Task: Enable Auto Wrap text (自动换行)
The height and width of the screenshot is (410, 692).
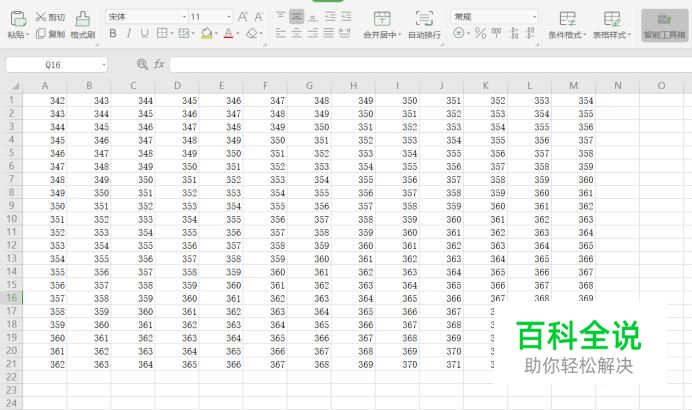Action: coord(424,25)
